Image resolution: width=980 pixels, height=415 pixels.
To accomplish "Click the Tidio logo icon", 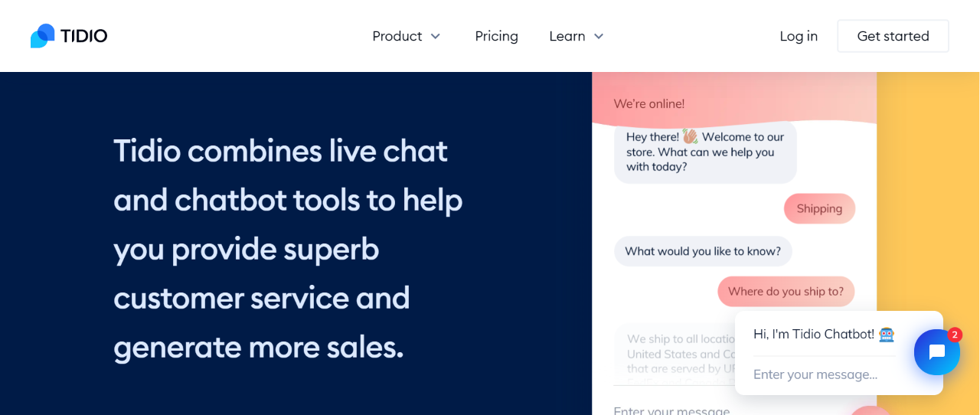I will pyautogui.click(x=43, y=36).
